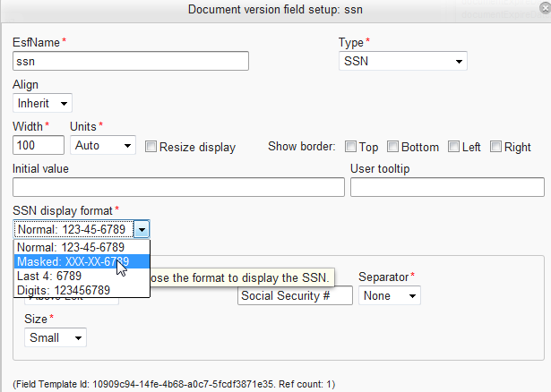Click the EsfName input field

click(x=131, y=61)
